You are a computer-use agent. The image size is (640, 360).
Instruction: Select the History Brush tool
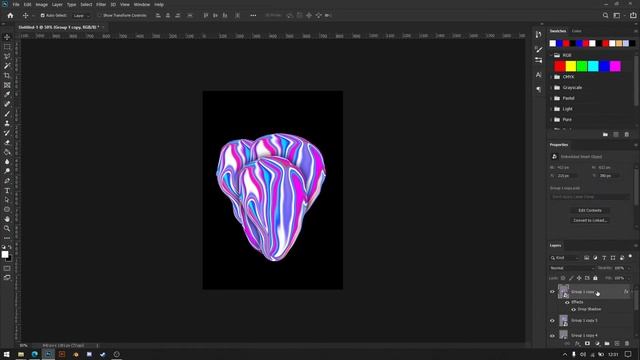point(7,133)
